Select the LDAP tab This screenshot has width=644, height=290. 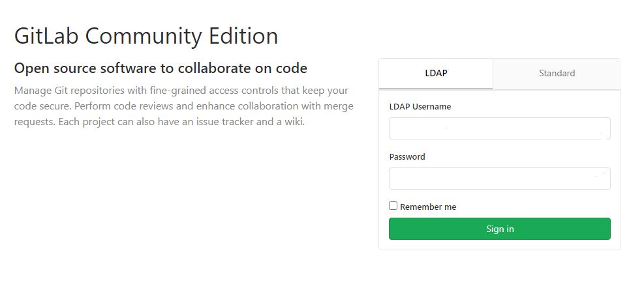(435, 73)
